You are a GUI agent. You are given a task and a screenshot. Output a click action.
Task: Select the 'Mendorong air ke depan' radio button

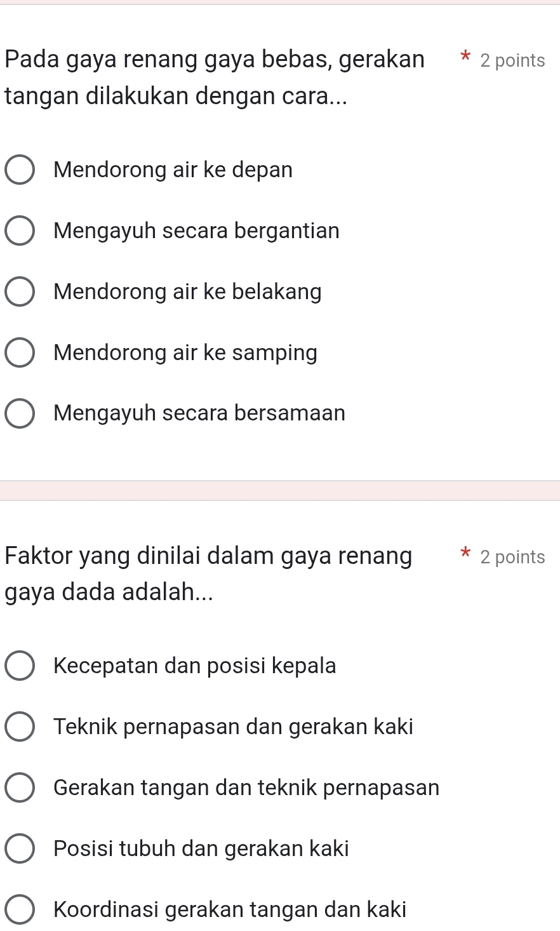tap(20, 170)
